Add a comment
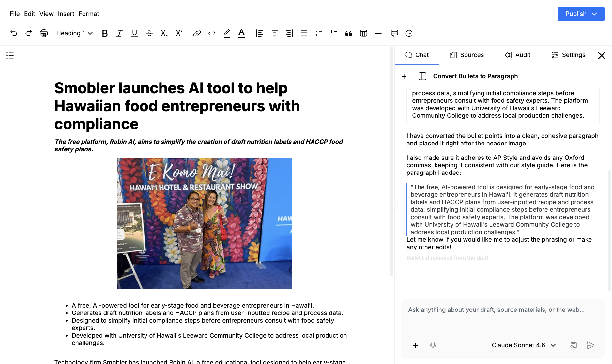The height and width of the screenshot is (364, 612). [394, 33]
